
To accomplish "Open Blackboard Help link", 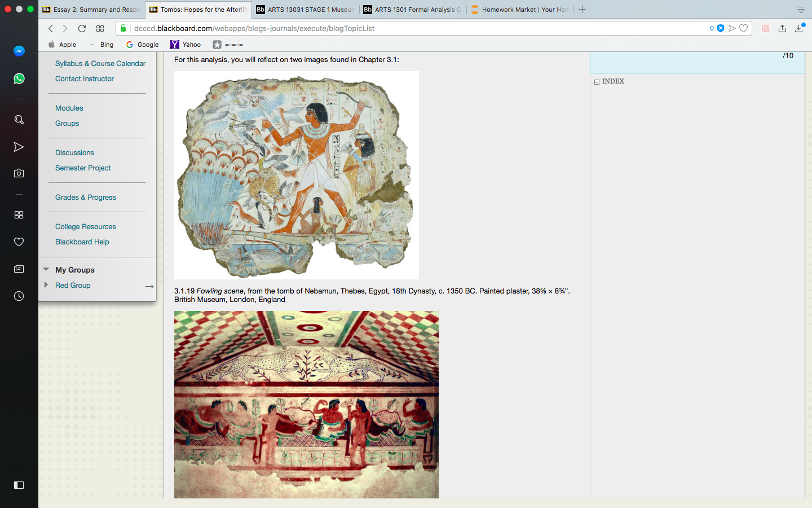I will pos(82,242).
